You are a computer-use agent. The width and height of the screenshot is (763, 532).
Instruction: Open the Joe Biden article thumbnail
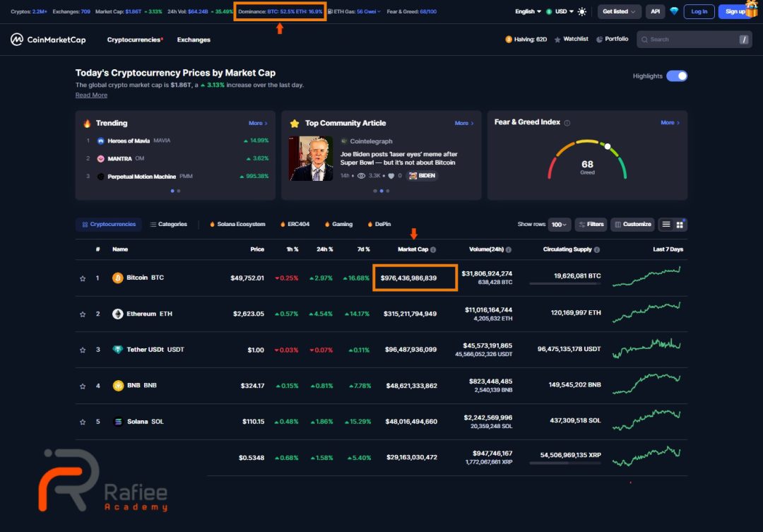pos(310,159)
